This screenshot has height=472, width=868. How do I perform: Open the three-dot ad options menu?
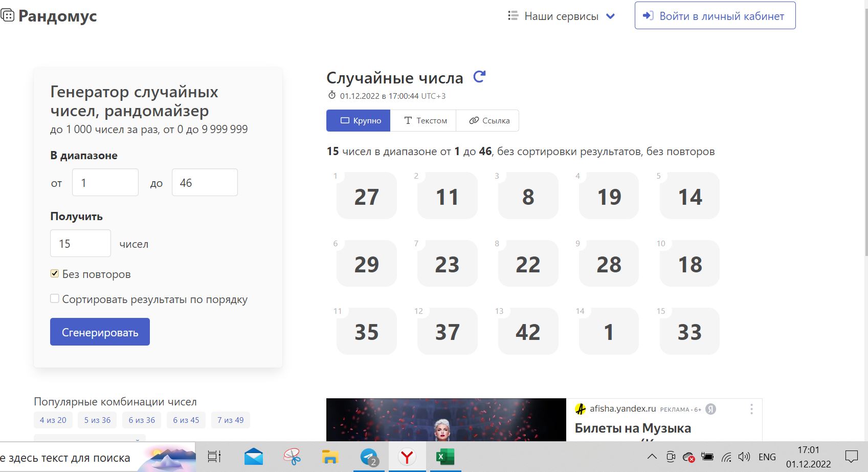point(751,409)
